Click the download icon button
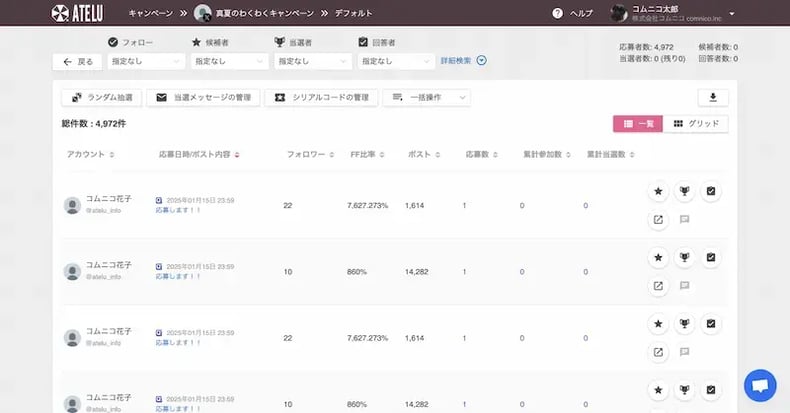Image resolution: width=790 pixels, height=413 pixels. pyautogui.click(x=713, y=98)
